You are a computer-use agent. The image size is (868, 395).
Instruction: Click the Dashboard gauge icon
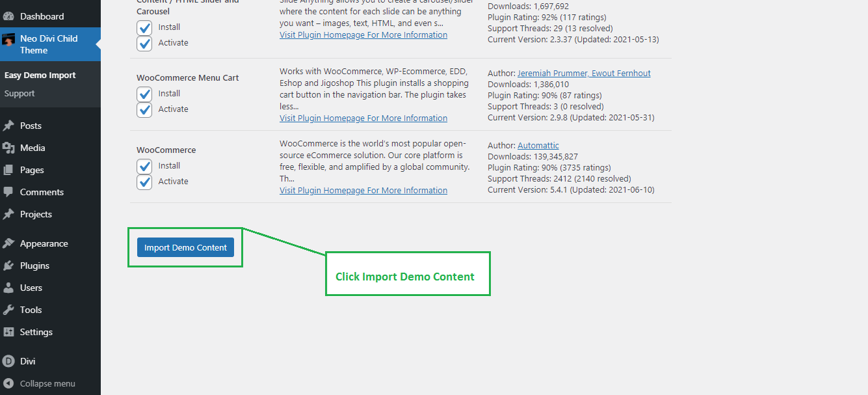click(x=8, y=16)
